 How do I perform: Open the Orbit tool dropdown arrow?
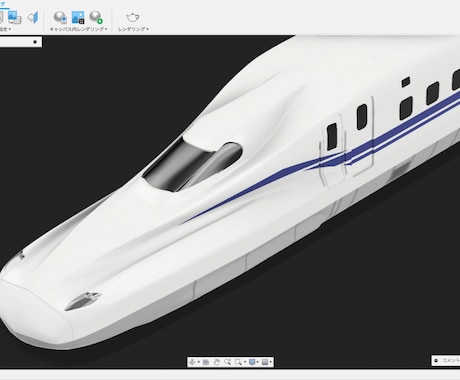click(x=199, y=362)
